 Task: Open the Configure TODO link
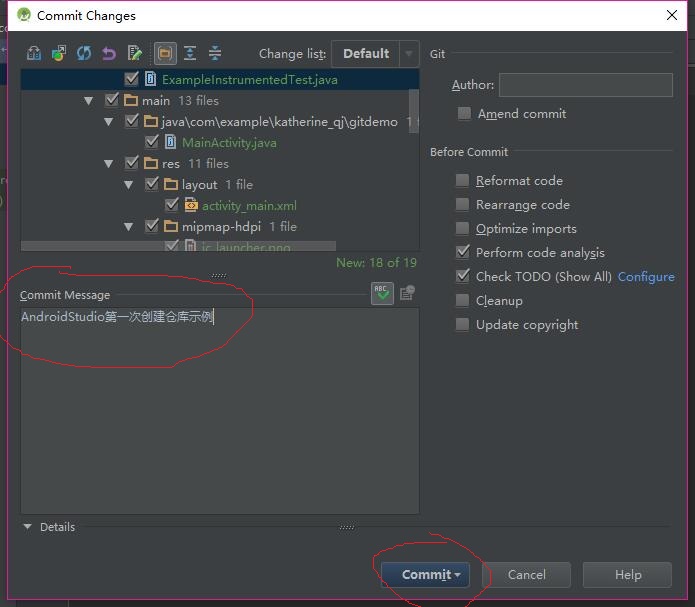point(646,277)
